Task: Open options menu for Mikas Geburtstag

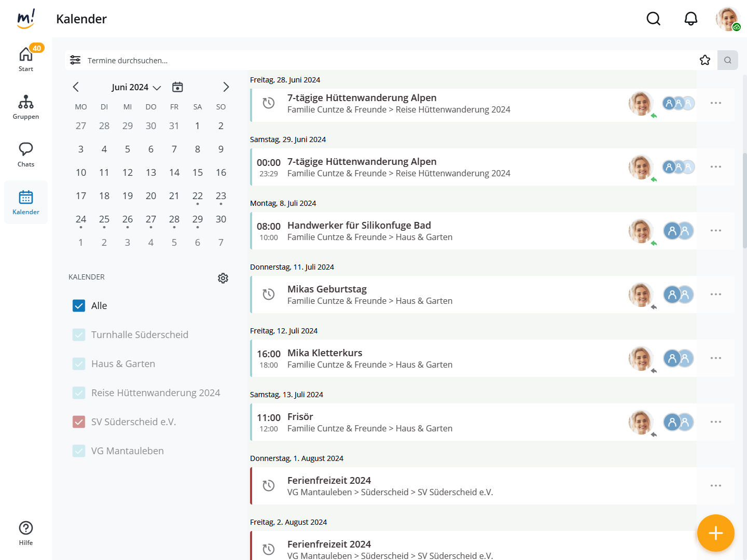Action: point(715,295)
